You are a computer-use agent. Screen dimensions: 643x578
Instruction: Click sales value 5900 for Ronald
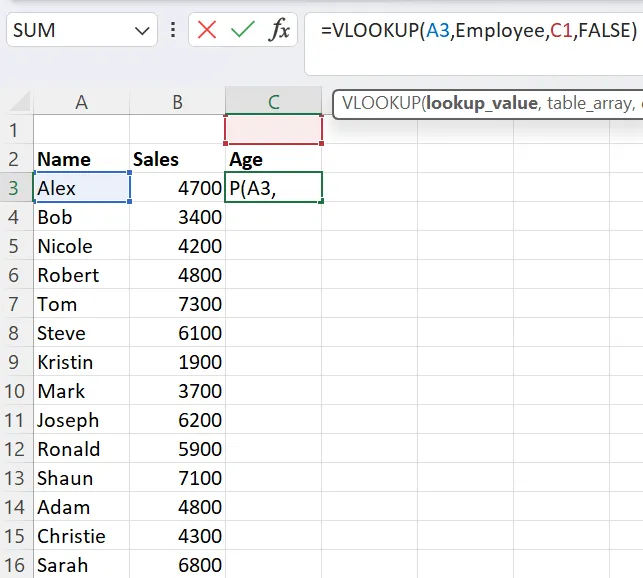pyautogui.click(x=177, y=449)
